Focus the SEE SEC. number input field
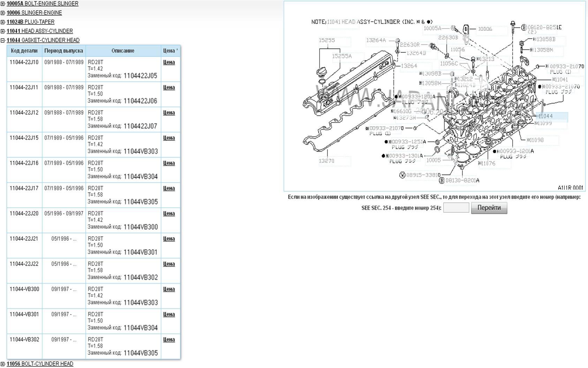Viewport: 588px width, 368px height. (456, 208)
